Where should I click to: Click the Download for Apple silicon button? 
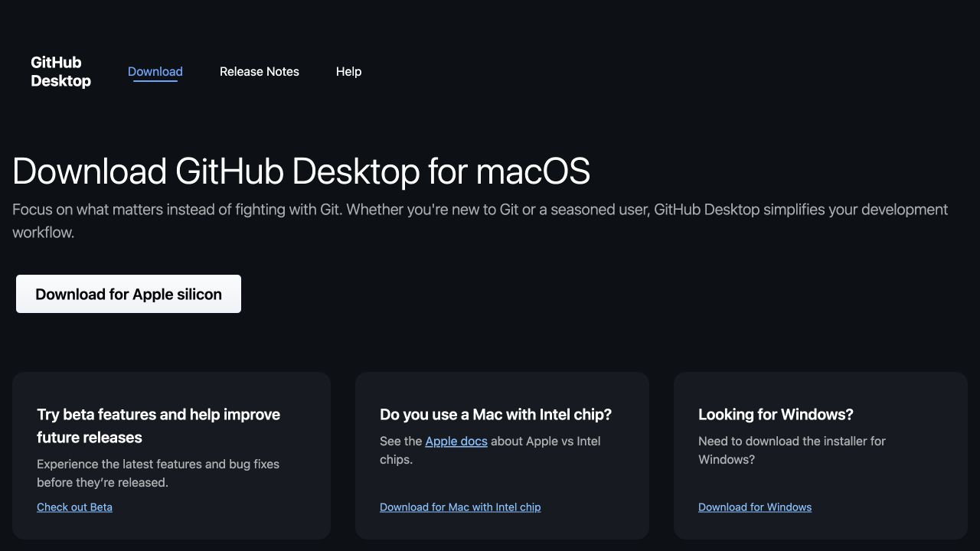pos(129,294)
